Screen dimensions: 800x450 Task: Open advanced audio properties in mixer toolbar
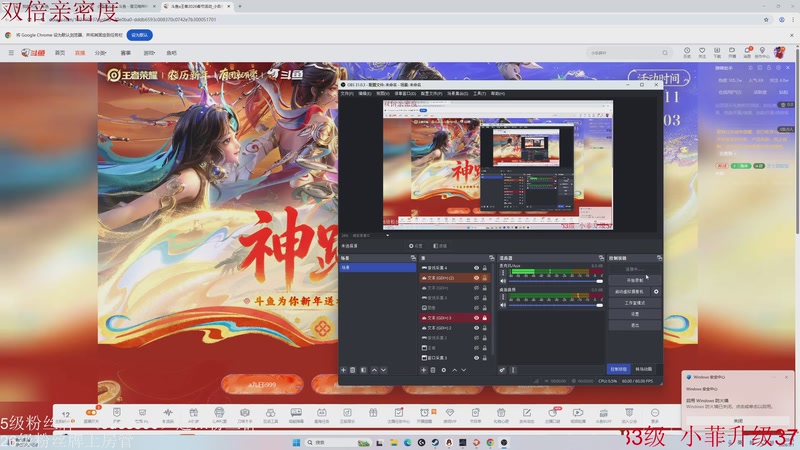tap(502, 370)
